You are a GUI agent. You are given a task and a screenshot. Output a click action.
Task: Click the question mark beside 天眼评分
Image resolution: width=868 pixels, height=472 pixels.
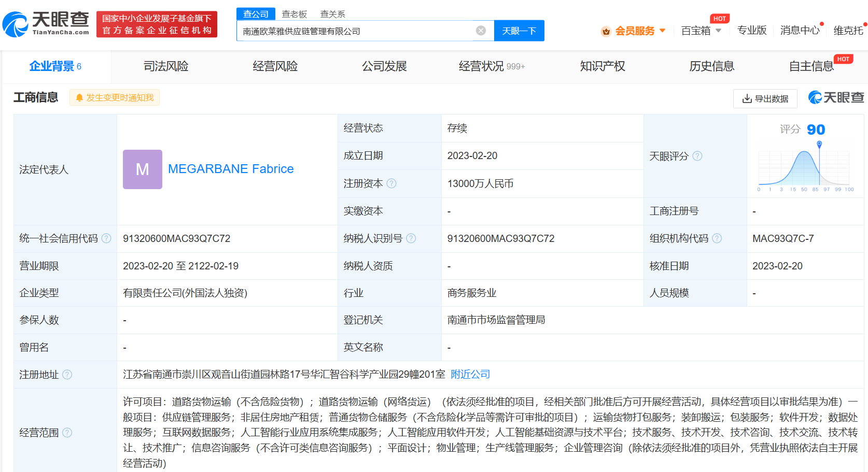[x=698, y=156]
